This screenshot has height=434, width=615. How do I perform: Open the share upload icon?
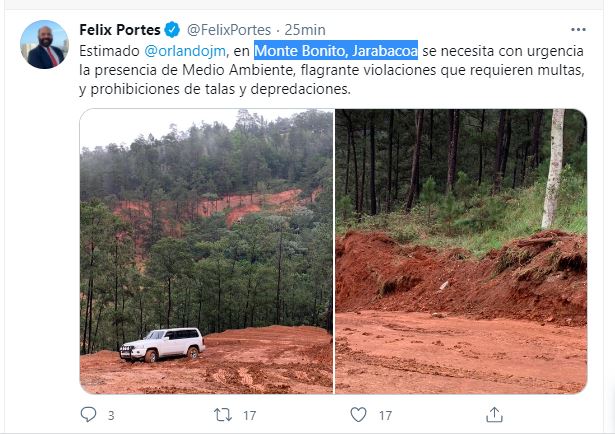point(494,414)
